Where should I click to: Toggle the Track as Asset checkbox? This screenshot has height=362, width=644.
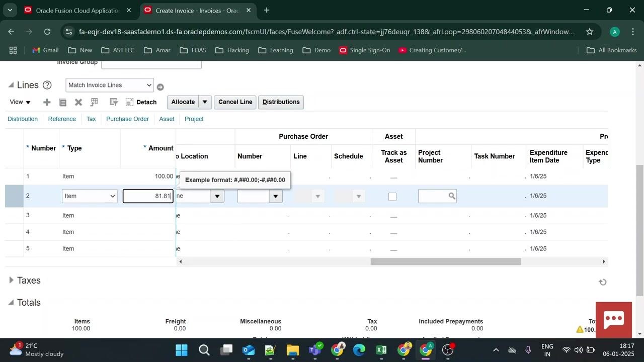(392, 197)
